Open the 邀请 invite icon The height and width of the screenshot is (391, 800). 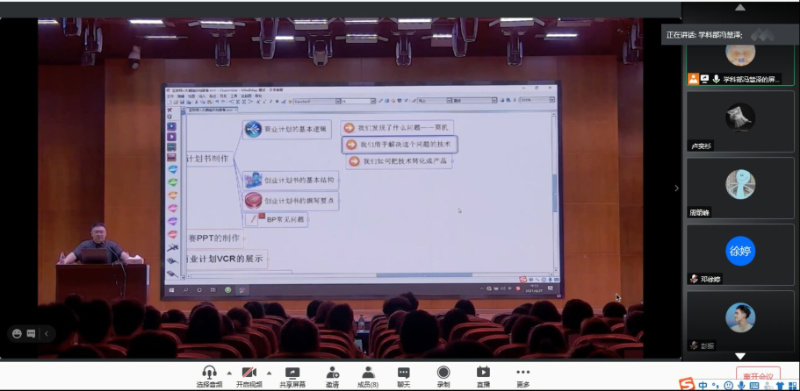[333, 372]
